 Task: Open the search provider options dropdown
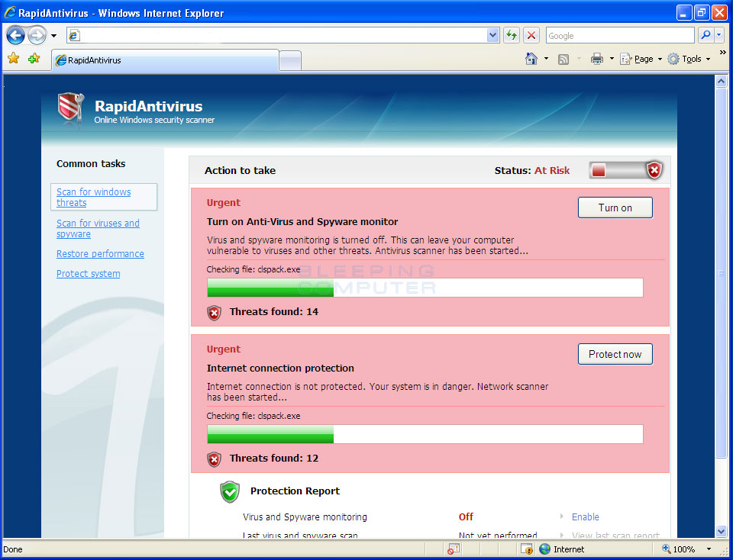pyautogui.click(x=720, y=36)
